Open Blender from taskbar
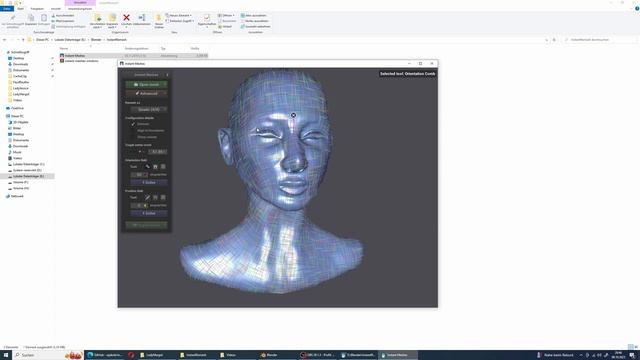Screen dimensions: 640x360 tap(269, 355)
